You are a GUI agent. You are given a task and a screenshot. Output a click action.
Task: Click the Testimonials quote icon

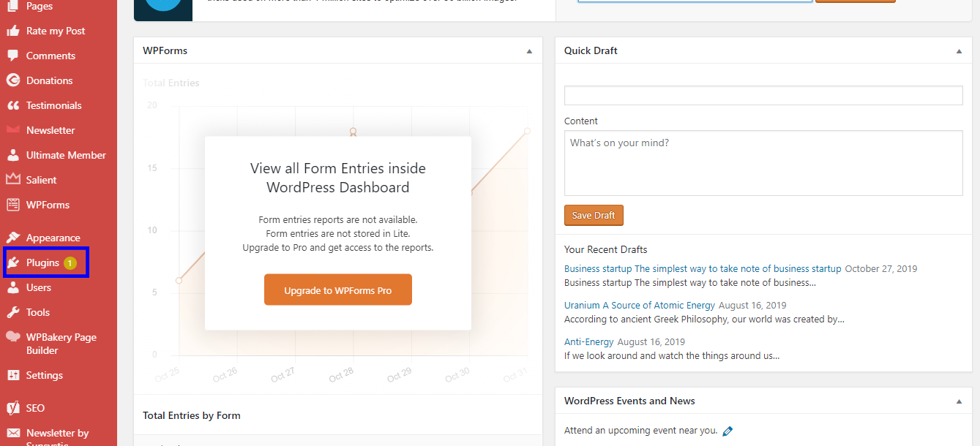pyautogui.click(x=13, y=105)
